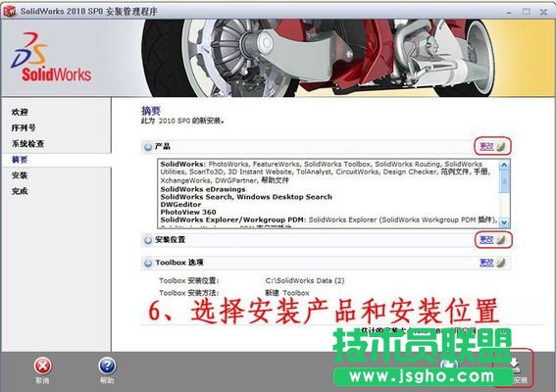Collapse the Toolbox 选项 section
This screenshot has width=556, height=392.
point(148,263)
